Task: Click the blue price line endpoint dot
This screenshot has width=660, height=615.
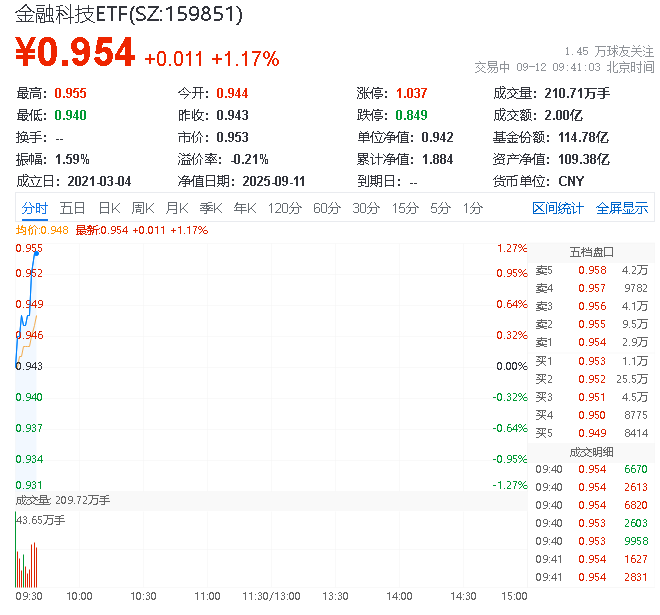Action: pyautogui.click(x=37, y=253)
